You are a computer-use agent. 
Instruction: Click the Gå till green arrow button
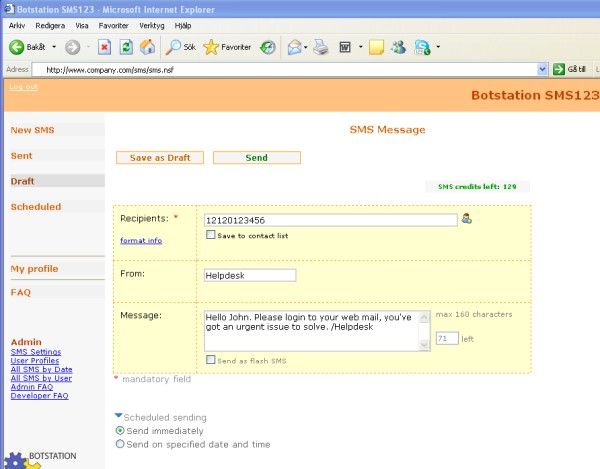click(559, 69)
